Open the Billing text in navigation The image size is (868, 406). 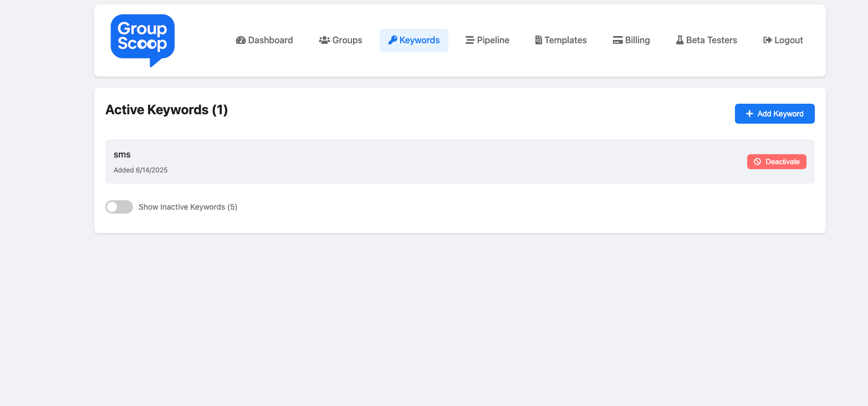(x=637, y=40)
